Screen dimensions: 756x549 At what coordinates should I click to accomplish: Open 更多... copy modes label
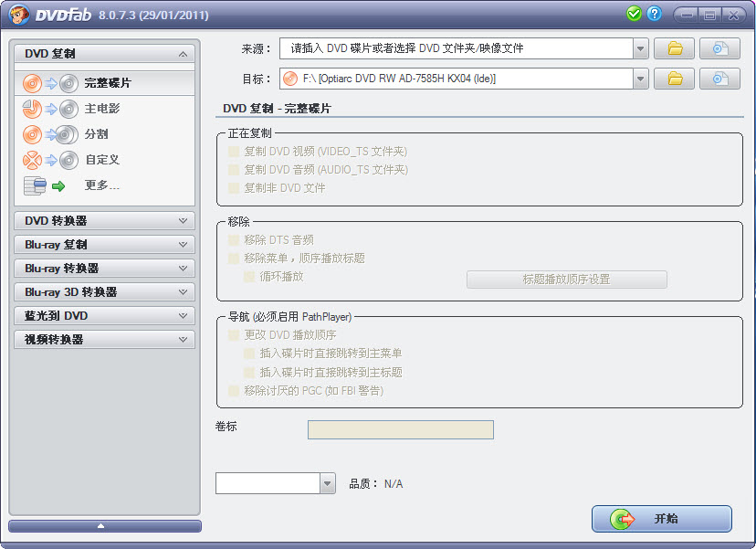101,185
